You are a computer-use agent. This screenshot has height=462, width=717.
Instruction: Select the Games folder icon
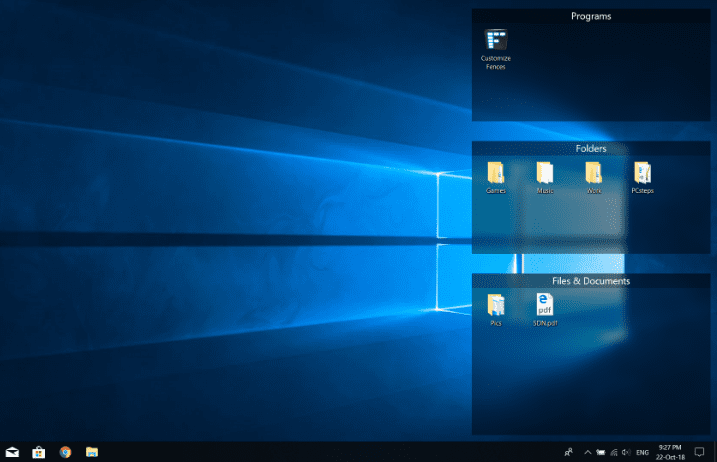coord(495,173)
